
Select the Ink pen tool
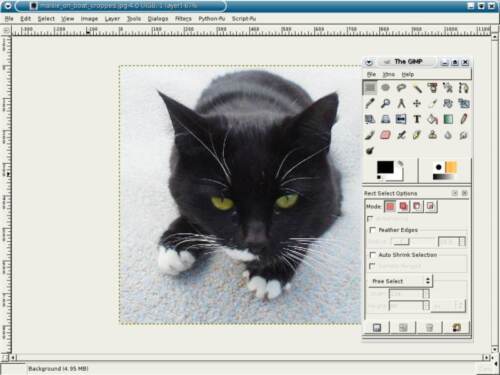(x=417, y=135)
